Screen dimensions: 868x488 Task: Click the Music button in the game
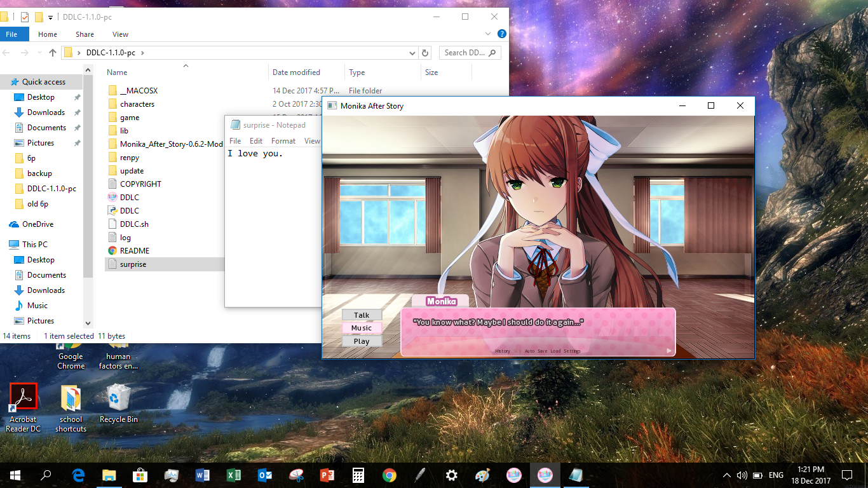tap(362, 328)
